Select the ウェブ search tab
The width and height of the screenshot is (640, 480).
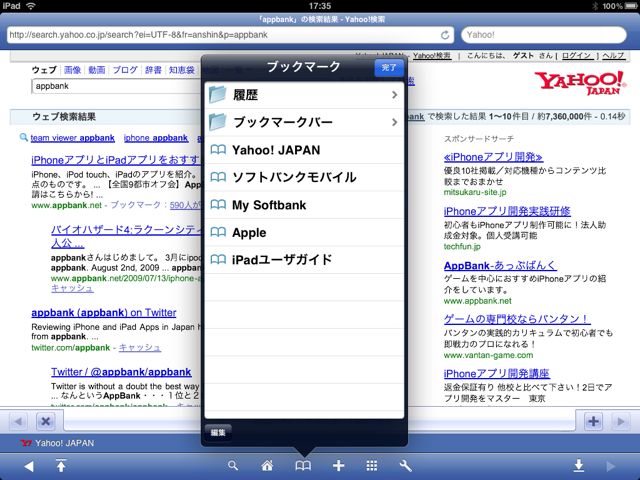pos(44,70)
